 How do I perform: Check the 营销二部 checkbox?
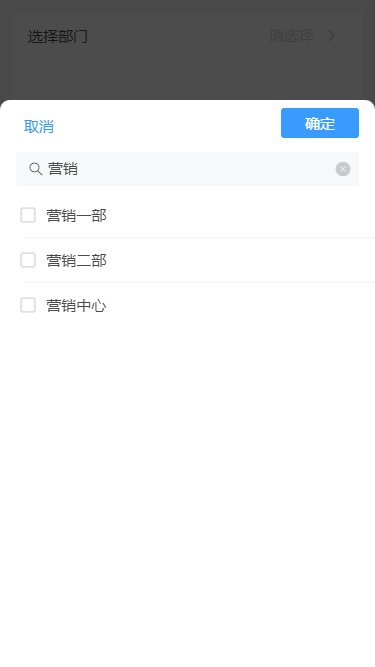[x=28, y=260]
